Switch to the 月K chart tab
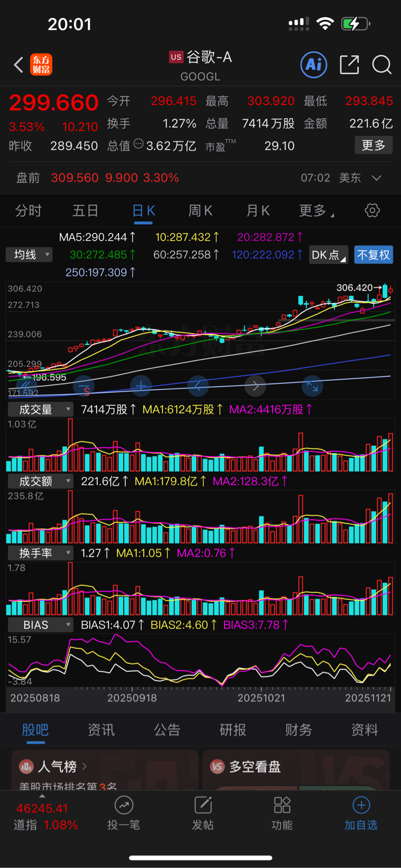This screenshot has height=868, width=401. (258, 210)
